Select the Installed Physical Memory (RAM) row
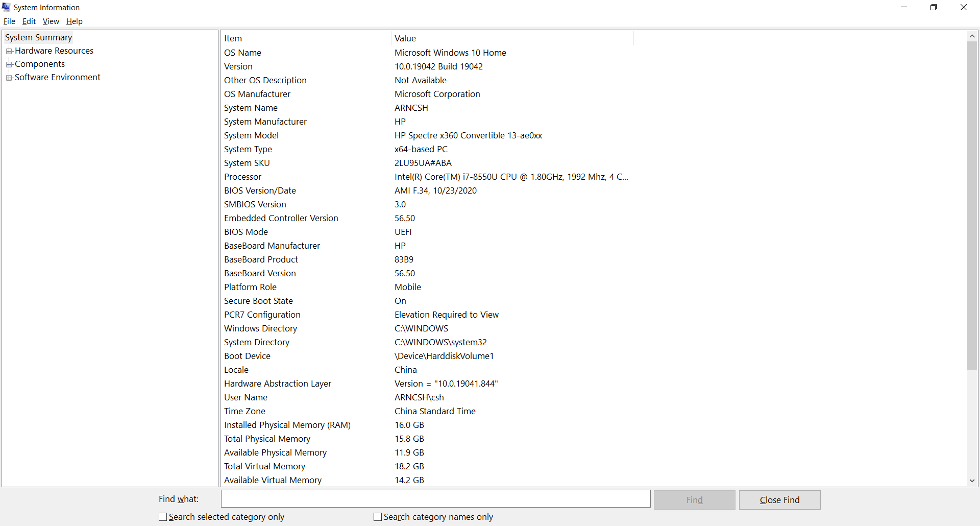 click(x=427, y=425)
